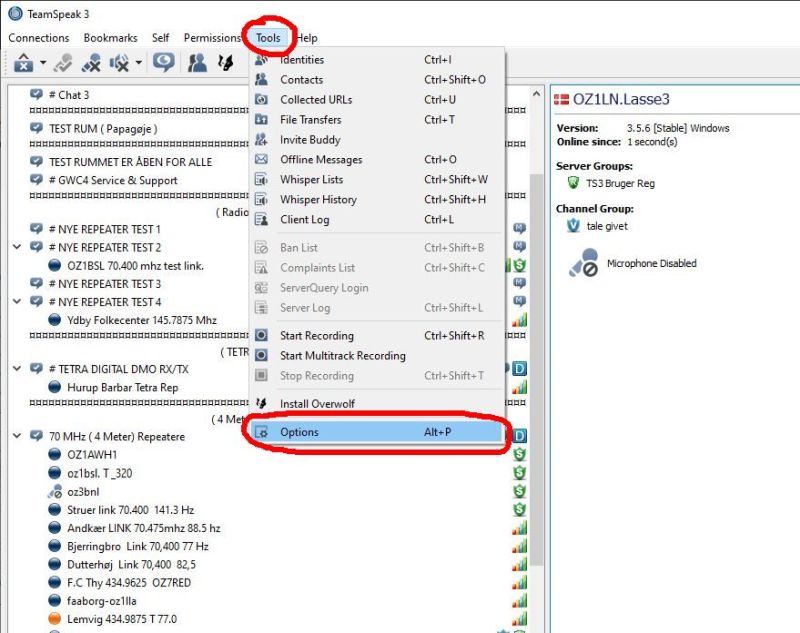Open the Help menu
This screenshot has width=800, height=633.
point(307,38)
